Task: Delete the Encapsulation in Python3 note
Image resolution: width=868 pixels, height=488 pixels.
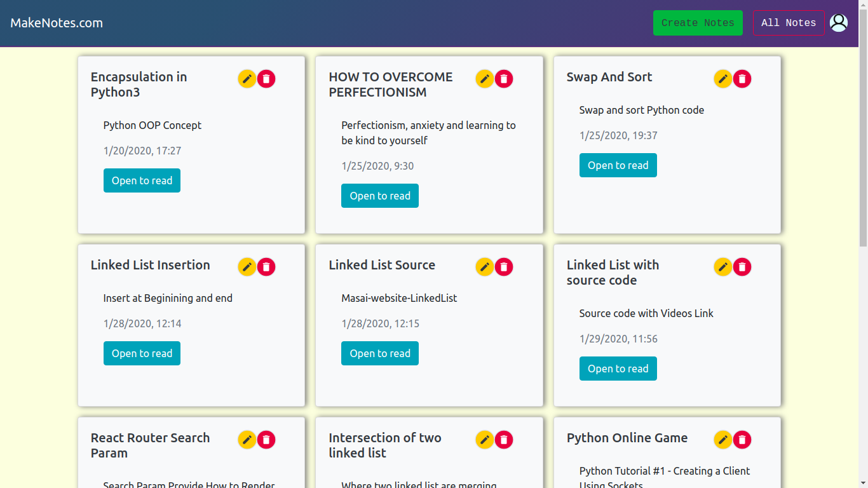Action: 266,79
